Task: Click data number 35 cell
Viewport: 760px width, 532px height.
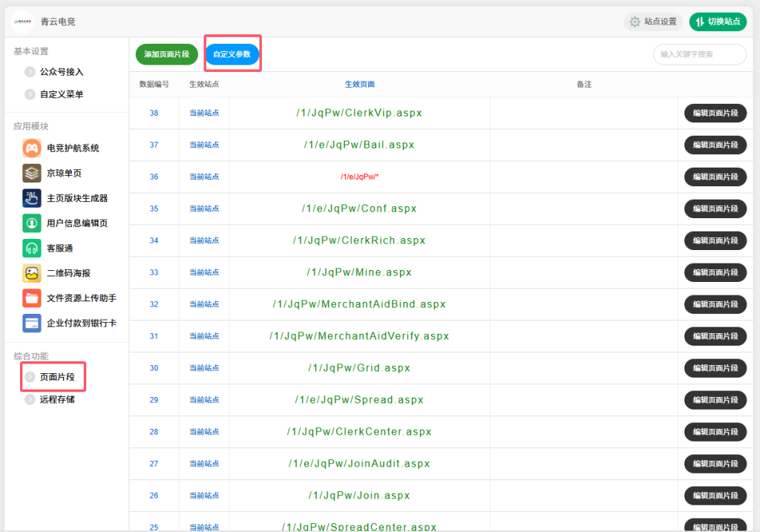Action: tap(154, 208)
